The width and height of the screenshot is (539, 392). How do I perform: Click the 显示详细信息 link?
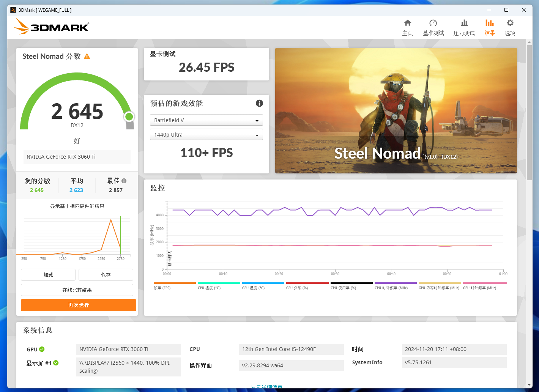click(x=266, y=387)
